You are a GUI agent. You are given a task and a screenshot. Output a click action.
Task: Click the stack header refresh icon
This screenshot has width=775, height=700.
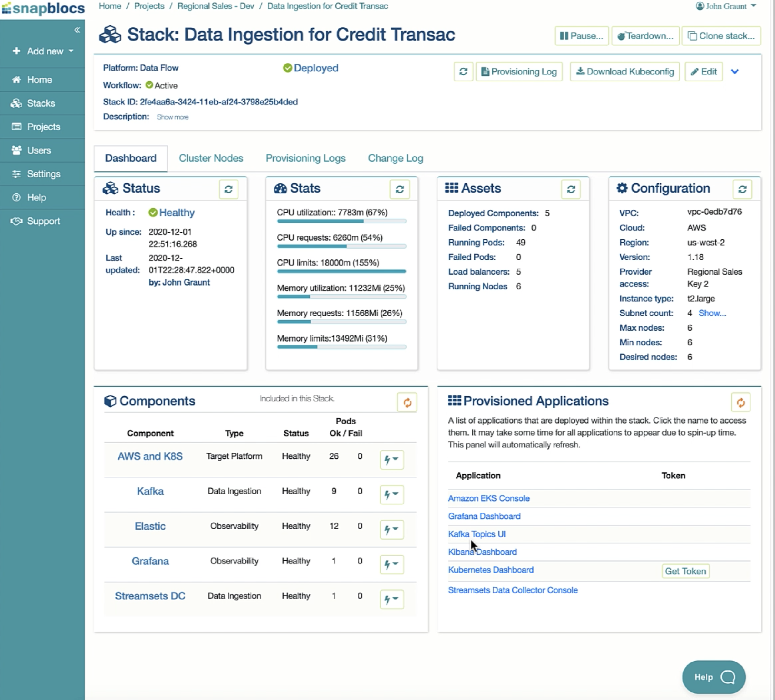[463, 71]
